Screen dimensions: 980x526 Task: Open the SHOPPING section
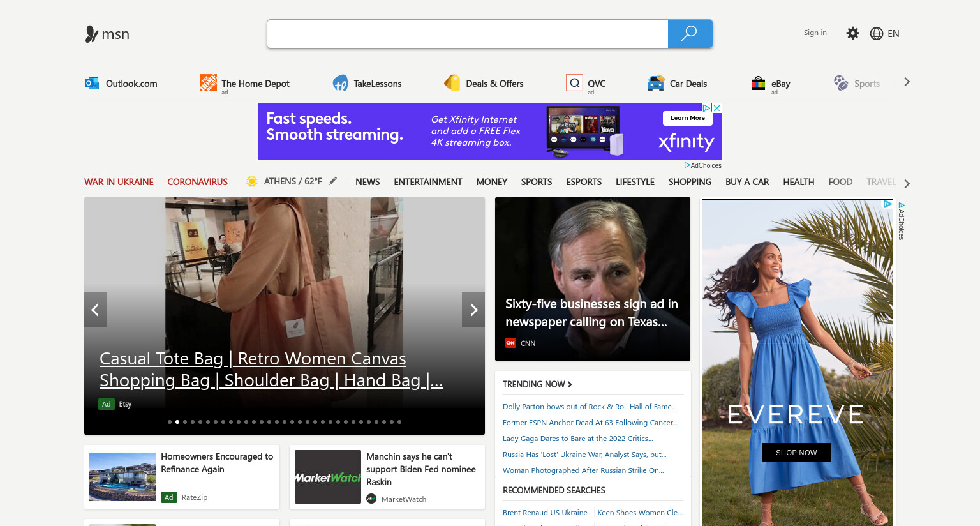point(690,182)
